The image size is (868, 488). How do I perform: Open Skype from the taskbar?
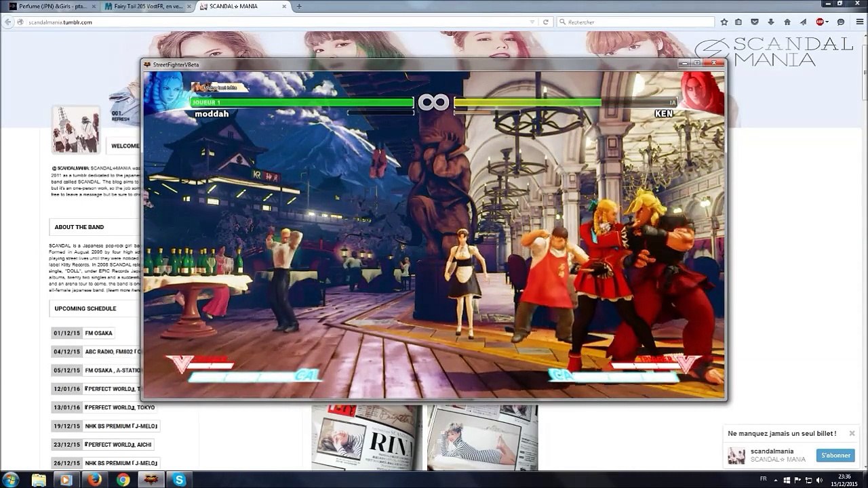pyautogui.click(x=179, y=480)
